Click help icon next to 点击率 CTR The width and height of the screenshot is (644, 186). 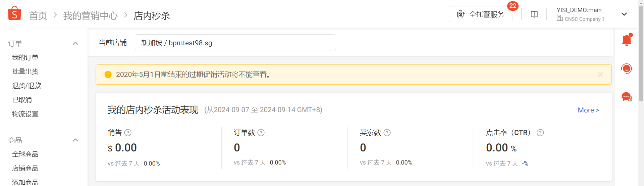[540, 133]
